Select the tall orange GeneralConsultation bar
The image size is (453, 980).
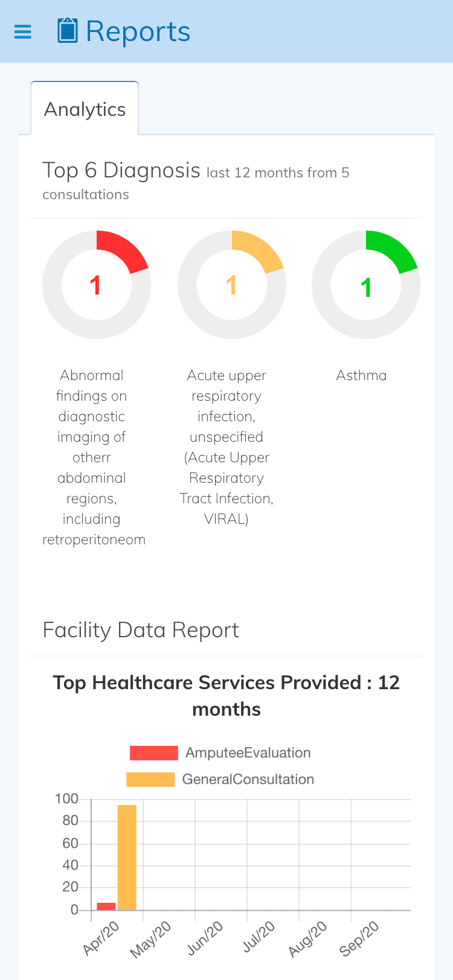coord(127,857)
